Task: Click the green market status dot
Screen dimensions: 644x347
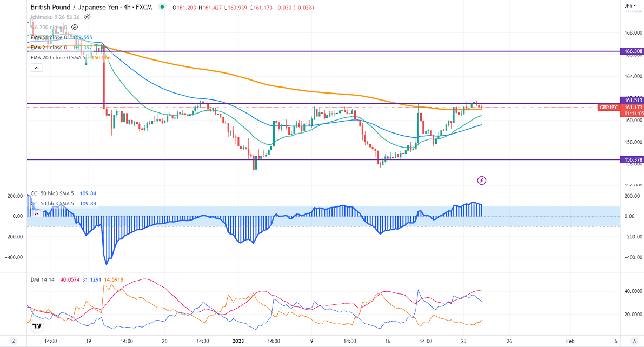Action: point(162,8)
